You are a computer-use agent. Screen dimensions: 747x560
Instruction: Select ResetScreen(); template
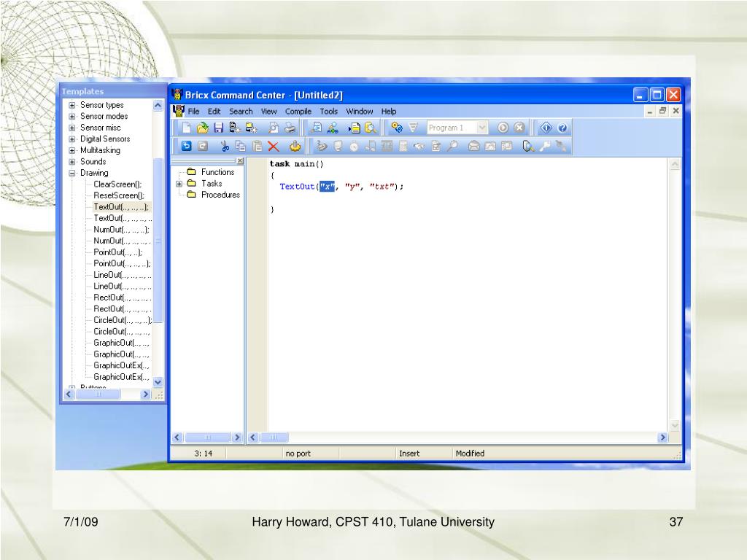[x=119, y=195]
